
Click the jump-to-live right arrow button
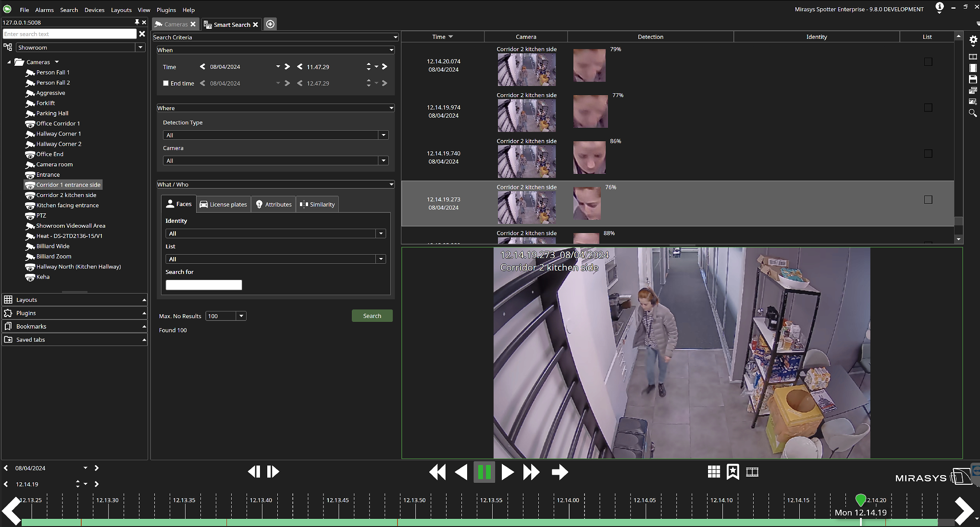coord(559,472)
